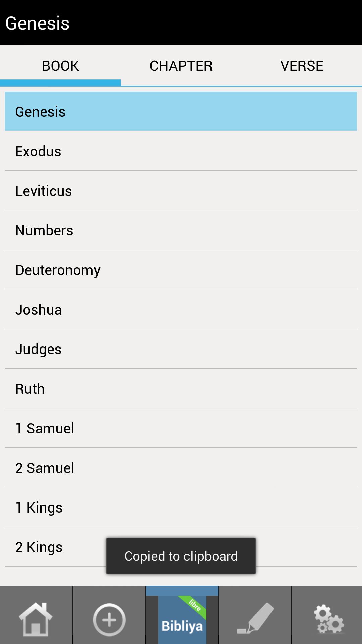The height and width of the screenshot is (644, 362).
Task: Select 1 Samuel from the list
Action: coord(181,428)
